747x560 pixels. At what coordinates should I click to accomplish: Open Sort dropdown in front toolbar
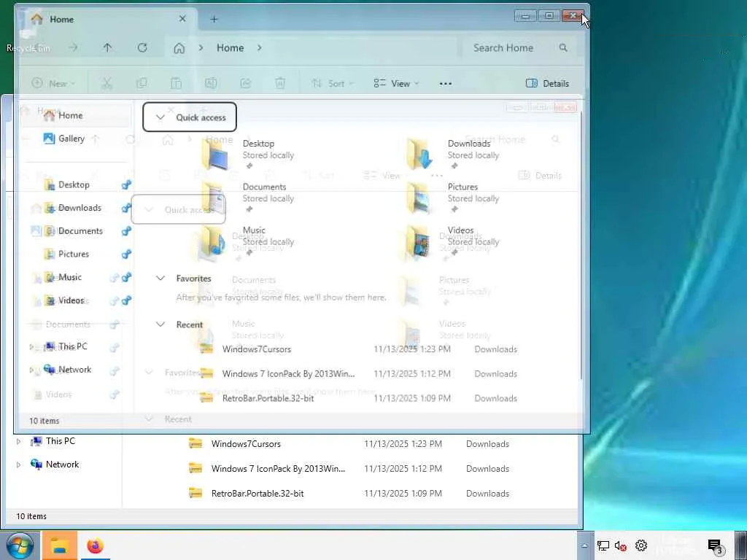coord(332,83)
